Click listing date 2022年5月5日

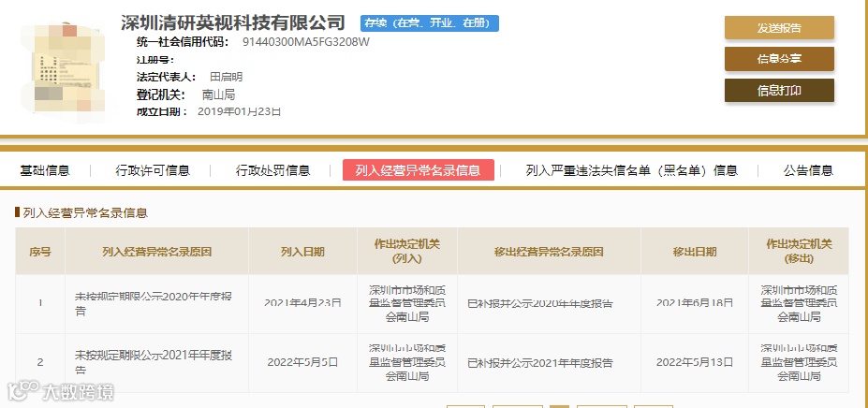(302, 362)
